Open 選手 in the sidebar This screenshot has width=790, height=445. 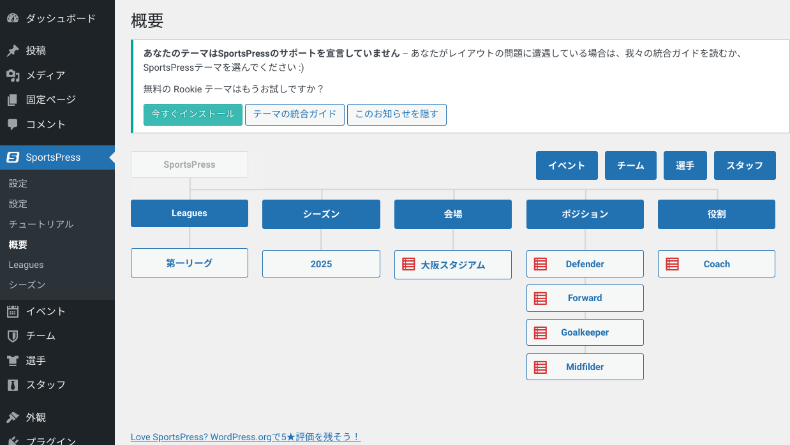click(57, 360)
